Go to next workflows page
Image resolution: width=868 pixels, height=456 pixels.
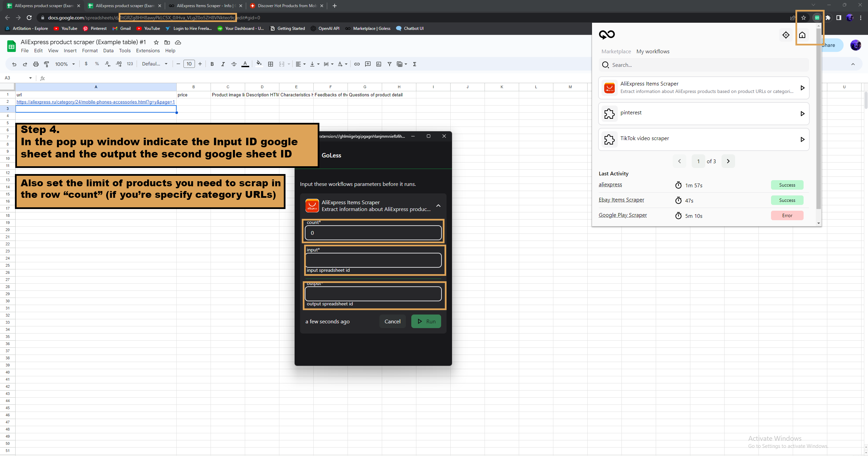click(x=728, y=161)
